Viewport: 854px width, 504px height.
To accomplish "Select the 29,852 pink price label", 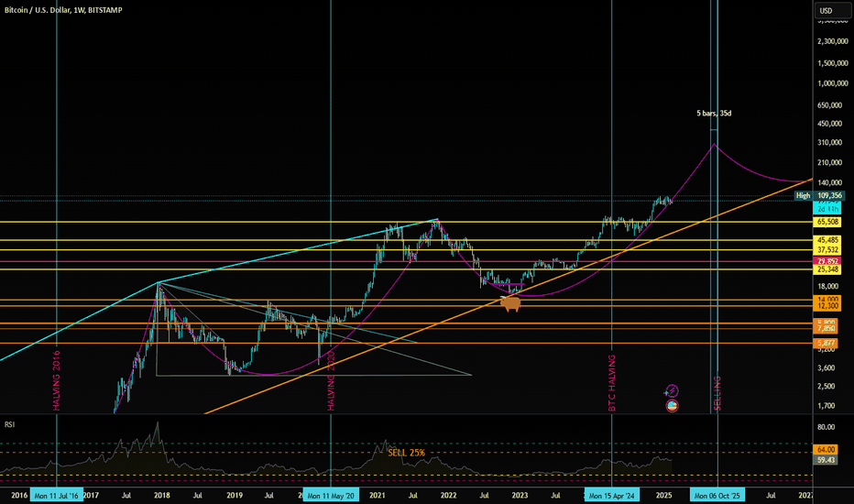I will coord(827,261).
